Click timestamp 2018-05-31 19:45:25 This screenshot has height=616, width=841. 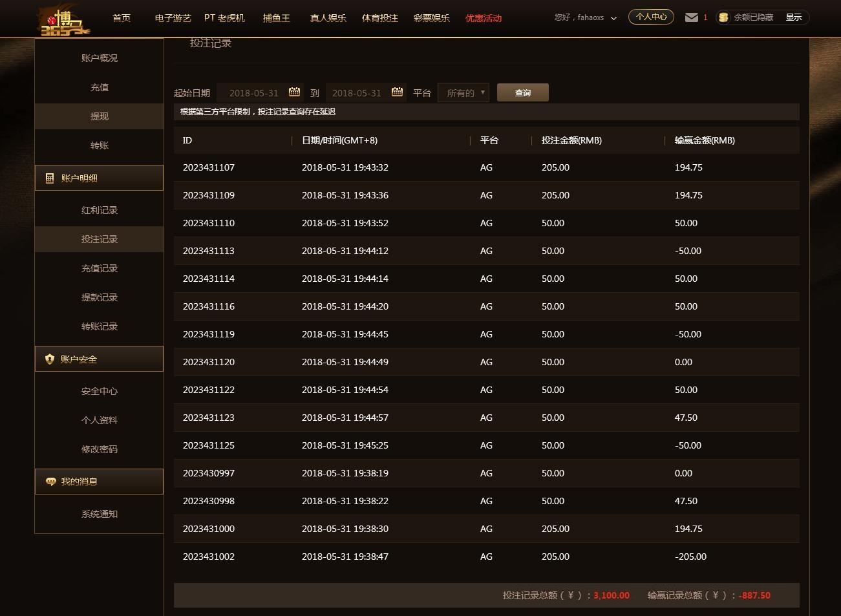[345, 445]
